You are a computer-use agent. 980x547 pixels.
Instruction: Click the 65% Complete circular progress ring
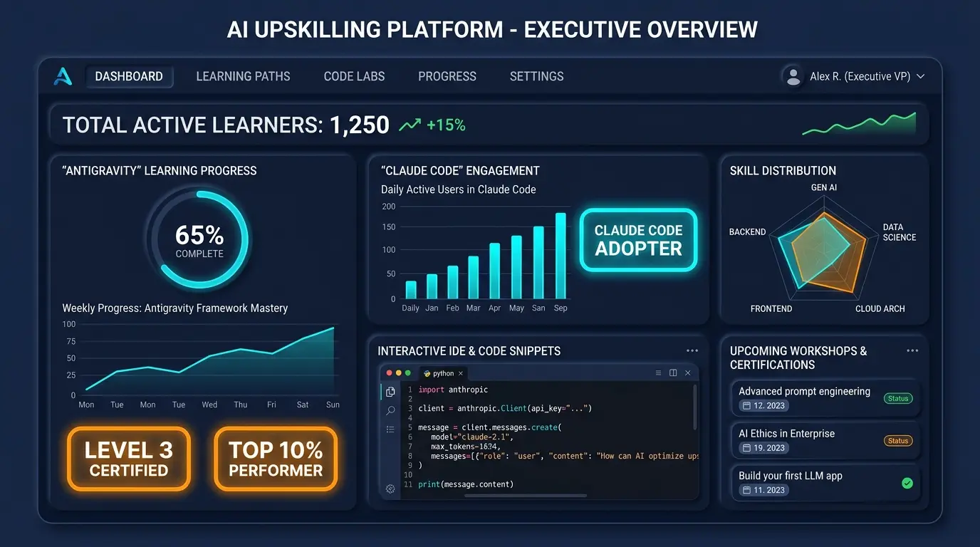199,240
